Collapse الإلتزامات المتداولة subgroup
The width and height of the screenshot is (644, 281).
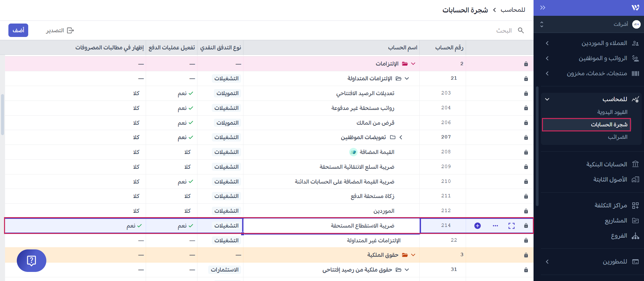(x=407, y=79)
